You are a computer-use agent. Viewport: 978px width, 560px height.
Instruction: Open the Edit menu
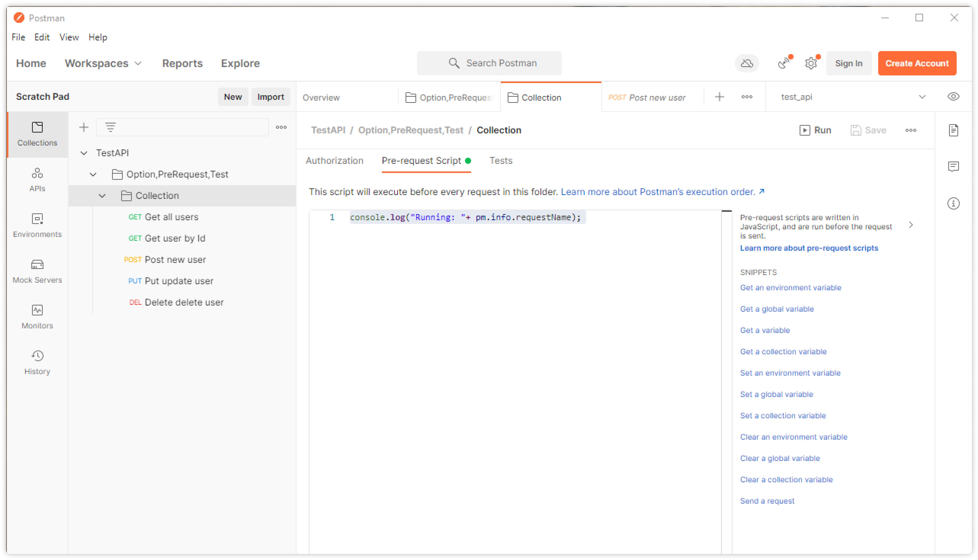[x=42, y=37]
